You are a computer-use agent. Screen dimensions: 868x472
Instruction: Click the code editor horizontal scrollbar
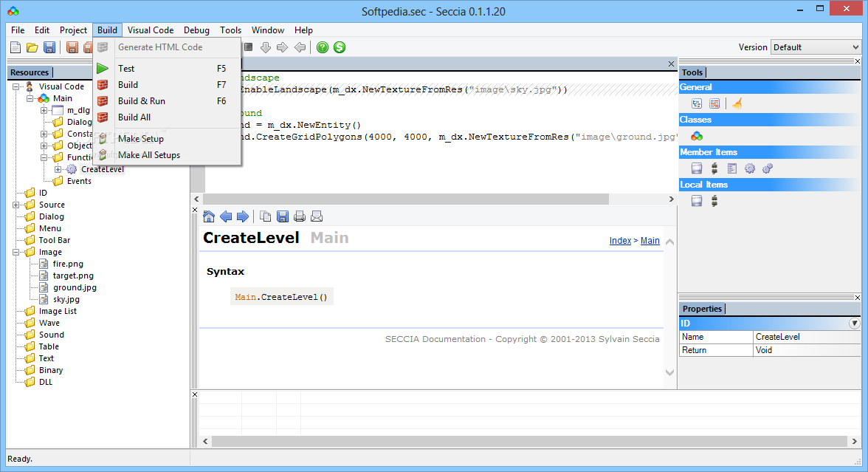(406, 199)
